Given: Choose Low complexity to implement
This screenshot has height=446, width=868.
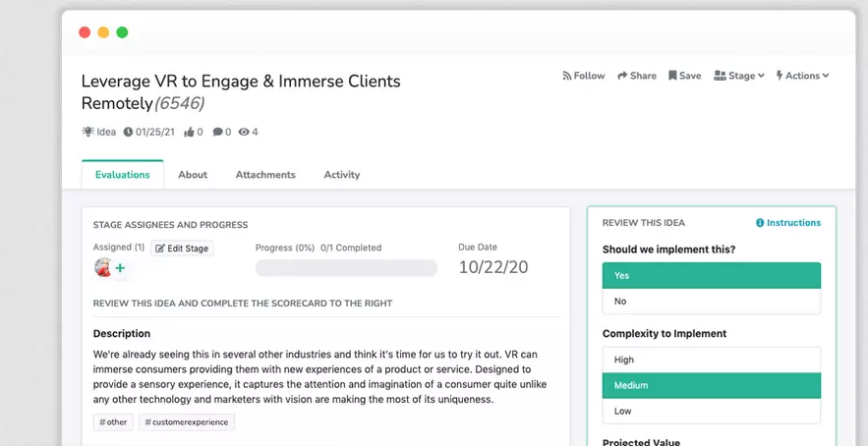Looking at the screenshot, I should coord(711,412).
